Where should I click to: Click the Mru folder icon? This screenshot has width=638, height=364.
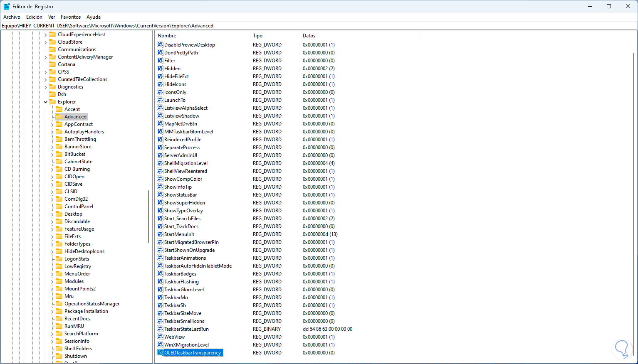coord(59,296)
